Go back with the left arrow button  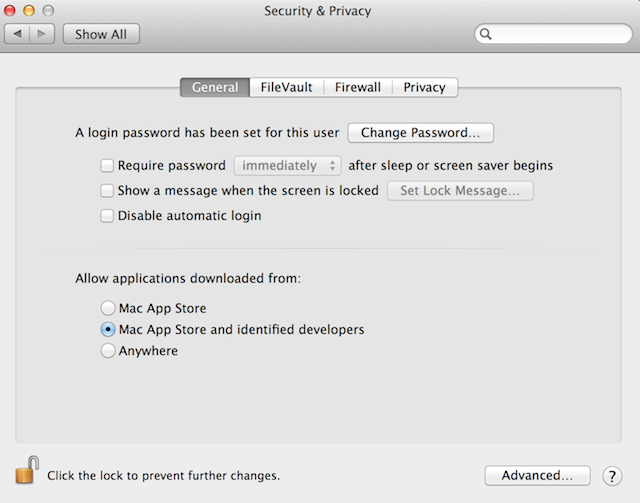point(19,34)
